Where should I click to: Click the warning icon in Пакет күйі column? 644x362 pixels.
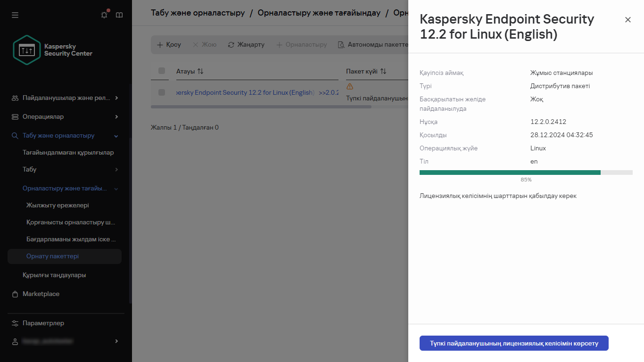tap(349, 87)
